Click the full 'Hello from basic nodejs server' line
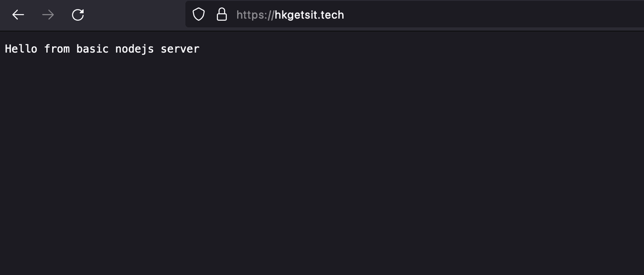This screenshot has height=275, width=644. 102,49
